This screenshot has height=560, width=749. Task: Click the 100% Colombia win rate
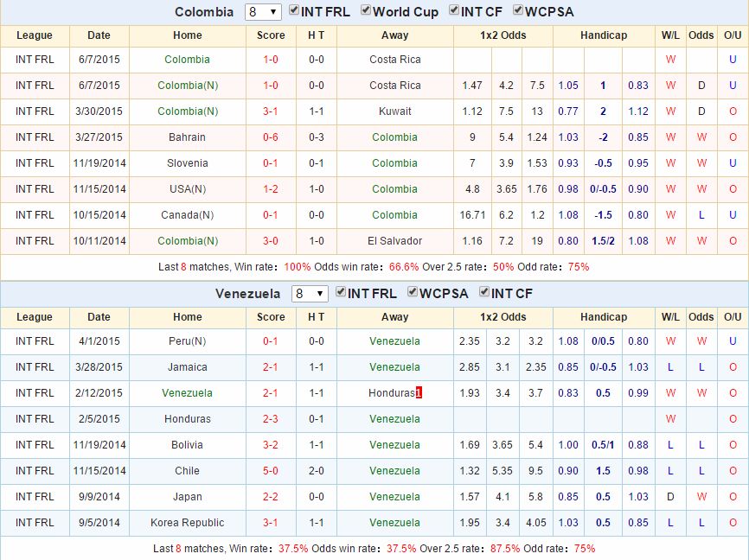click(x=298, y=267)
